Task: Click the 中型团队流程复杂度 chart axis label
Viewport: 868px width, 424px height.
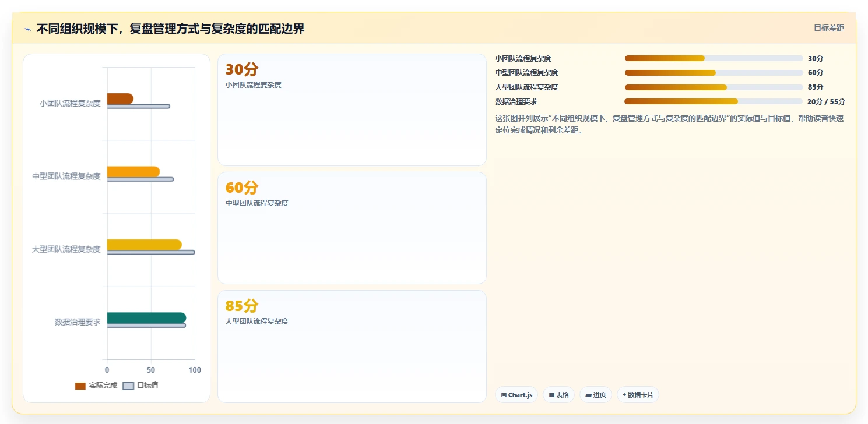Action: coord(66,176)
